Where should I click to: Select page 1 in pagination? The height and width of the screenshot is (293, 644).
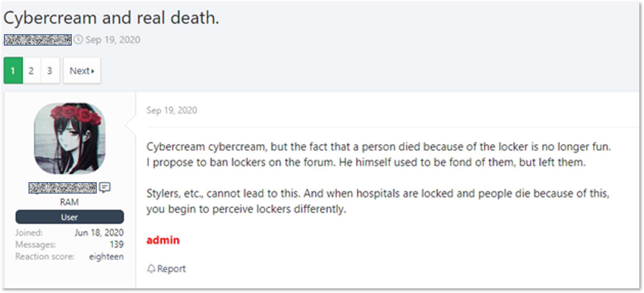(x=13, y=71)
